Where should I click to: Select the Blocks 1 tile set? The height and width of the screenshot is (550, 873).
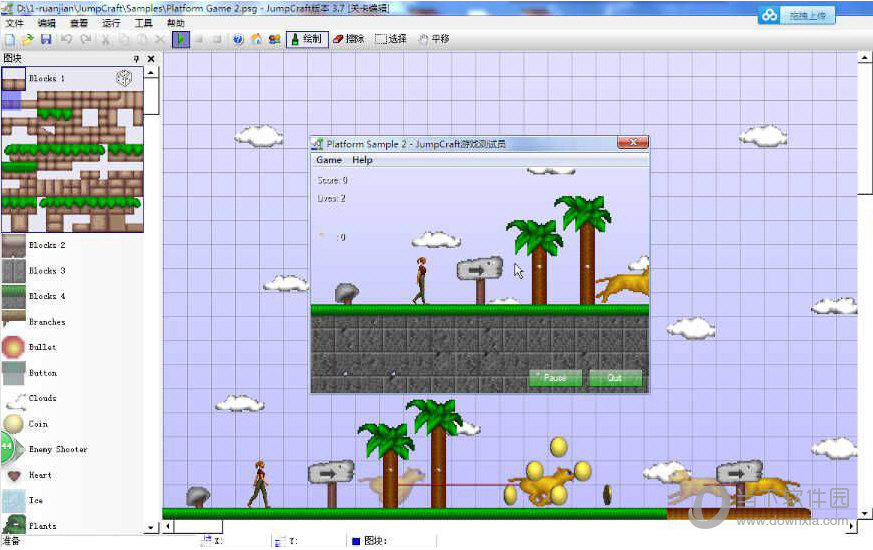point(72,78)
